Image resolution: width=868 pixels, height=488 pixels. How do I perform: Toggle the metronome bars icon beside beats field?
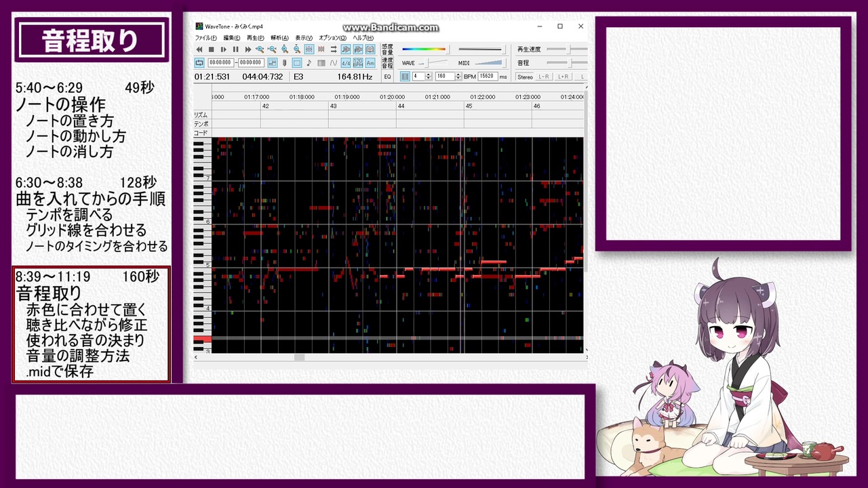coord(405,77)
